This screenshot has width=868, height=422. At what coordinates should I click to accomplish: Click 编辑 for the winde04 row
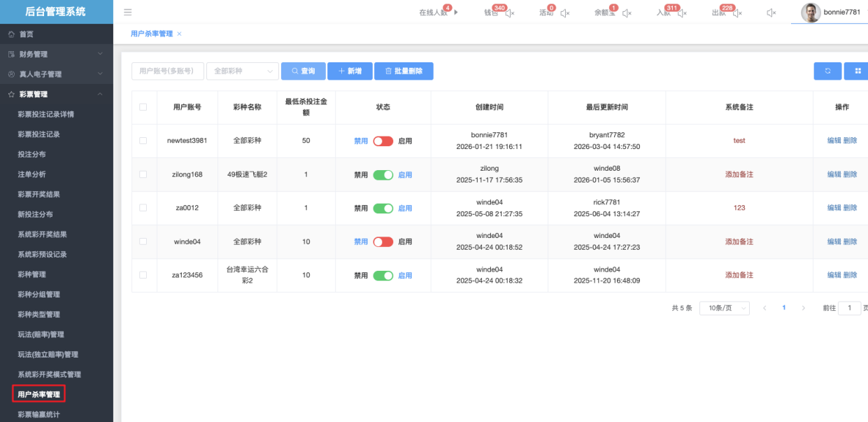[834, 241]
